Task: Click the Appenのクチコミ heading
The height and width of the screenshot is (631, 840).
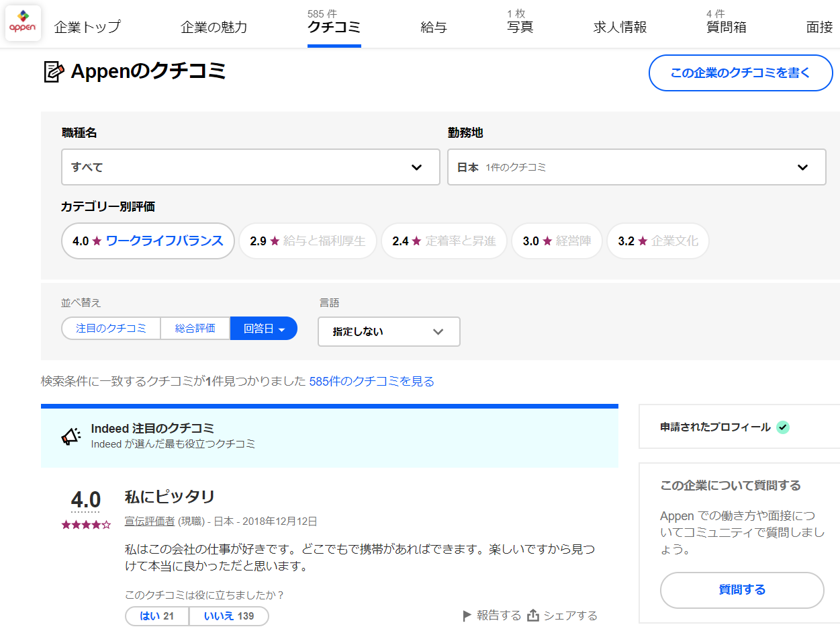Action: (x=148, y=71)
